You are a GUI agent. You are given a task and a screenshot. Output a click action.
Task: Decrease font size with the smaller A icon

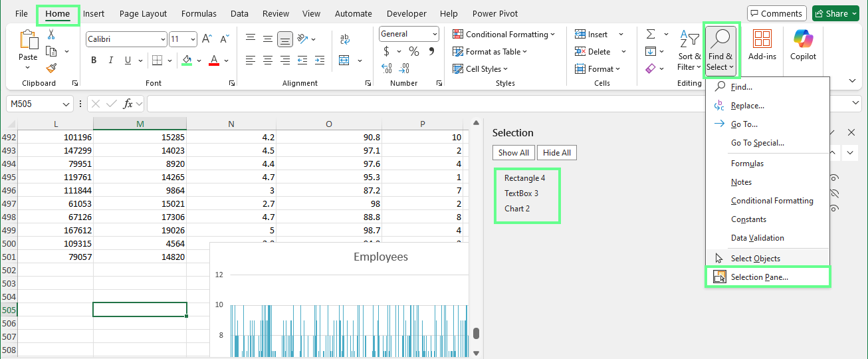click(223, 39)
